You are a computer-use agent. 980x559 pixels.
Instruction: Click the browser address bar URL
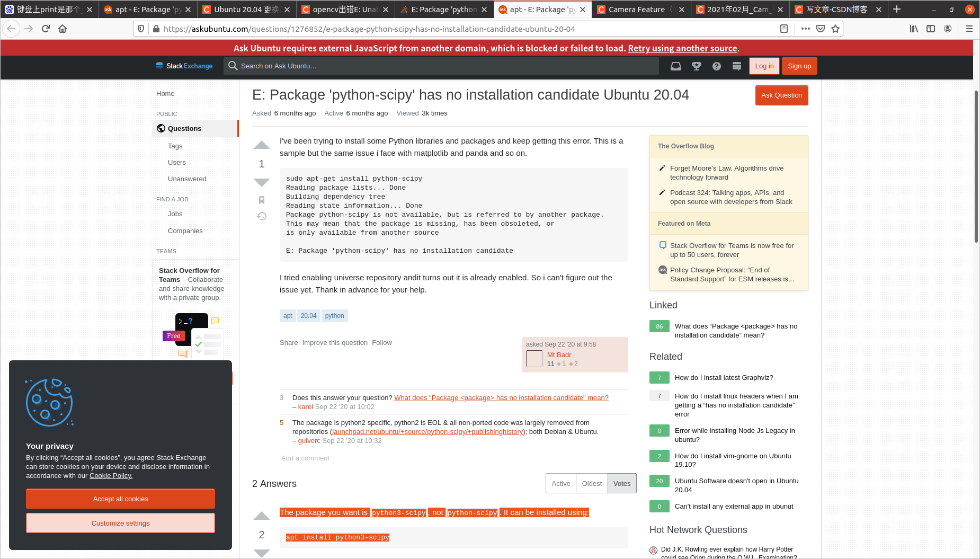pyautogui.click(x=369, y=29)
